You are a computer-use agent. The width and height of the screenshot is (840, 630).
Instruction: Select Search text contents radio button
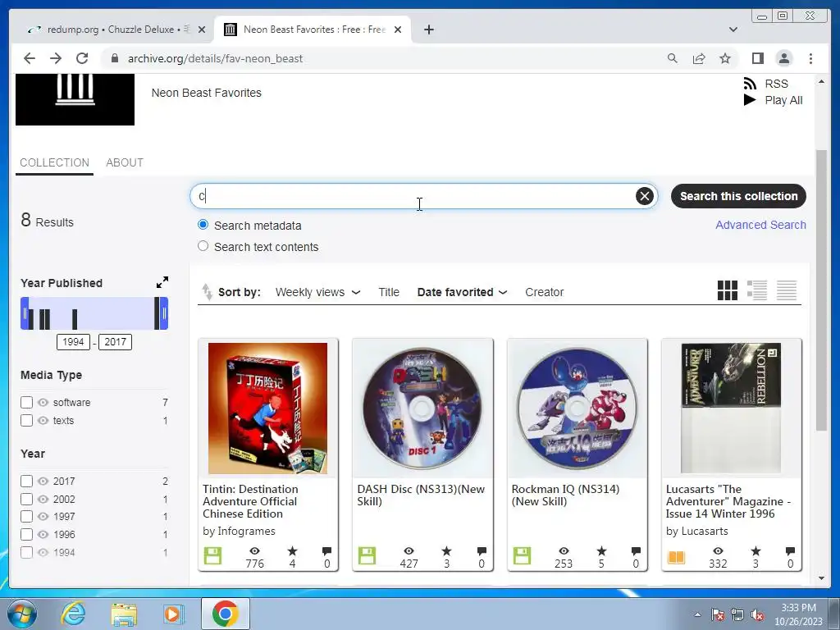tap(203, 246)
